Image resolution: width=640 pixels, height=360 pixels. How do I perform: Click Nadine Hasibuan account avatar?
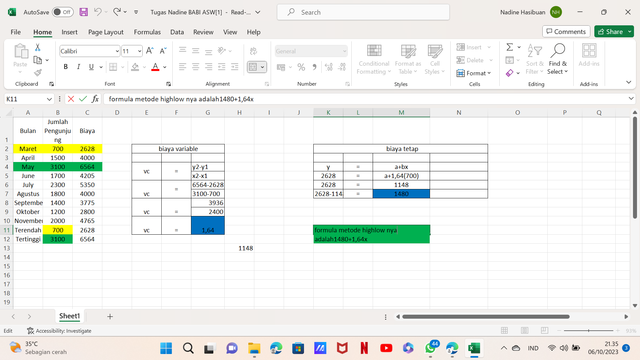[556, 12]
